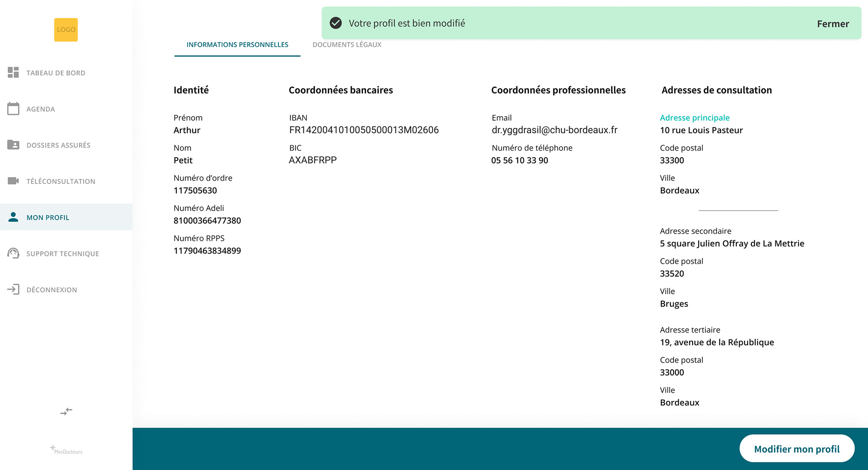The height and width of the screenshot is (470, 868).
Task: Open the Dossiers assurés folder icon
Action: pyautogui.click(x=13, y=145)
